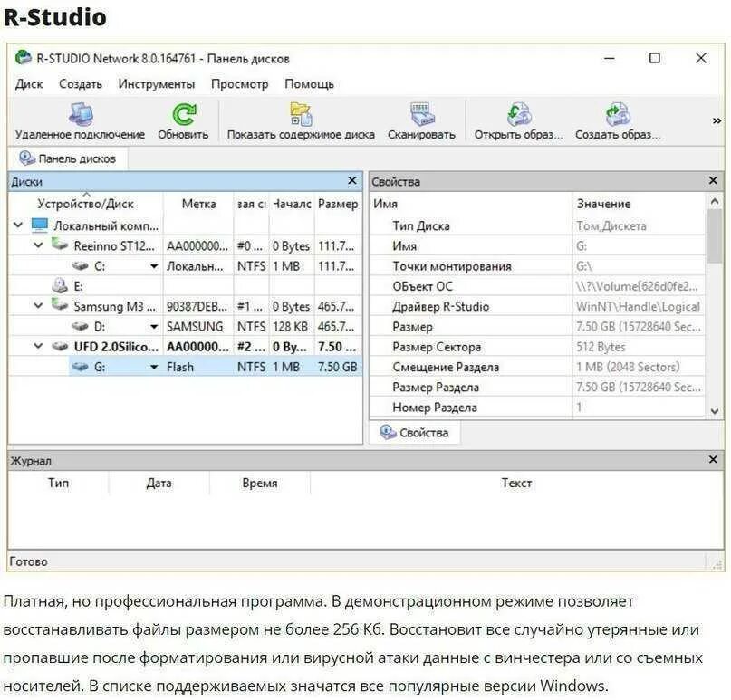Click the Samsung M3 hard drive icon
Viewport: 731px width, 700px height.
[60, 305]
